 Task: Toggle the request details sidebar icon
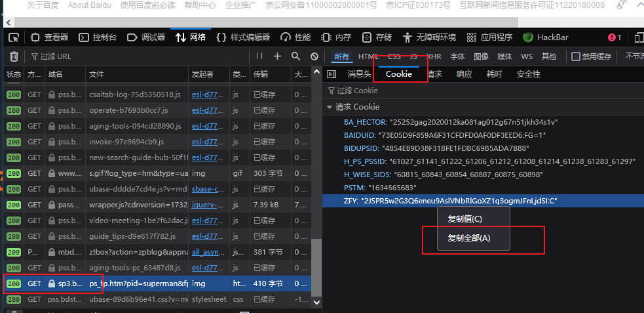pos(331,74)
